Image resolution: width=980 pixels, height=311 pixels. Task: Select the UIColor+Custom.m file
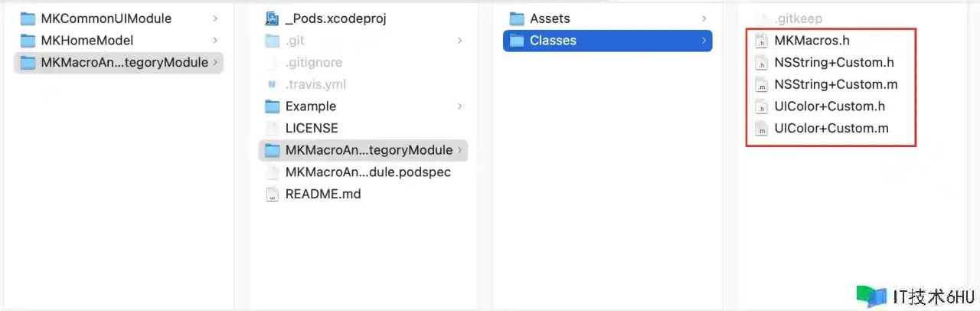click(x=831, y=129)
